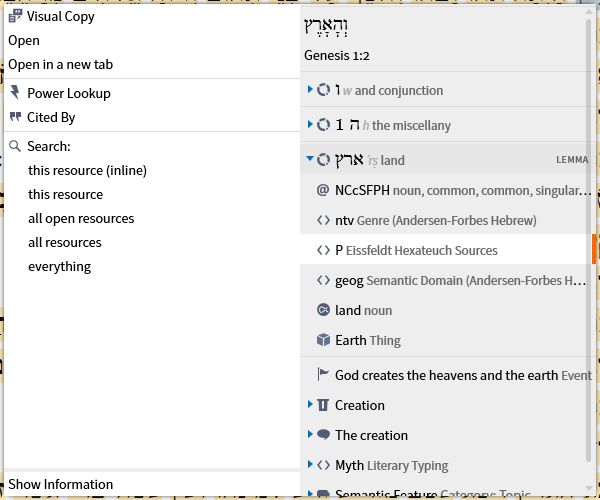The width and height of the screenshot is (600, 500).
Task: Click angle-bracket icon beside ntv Genre
Action: (x=323, y=220)
